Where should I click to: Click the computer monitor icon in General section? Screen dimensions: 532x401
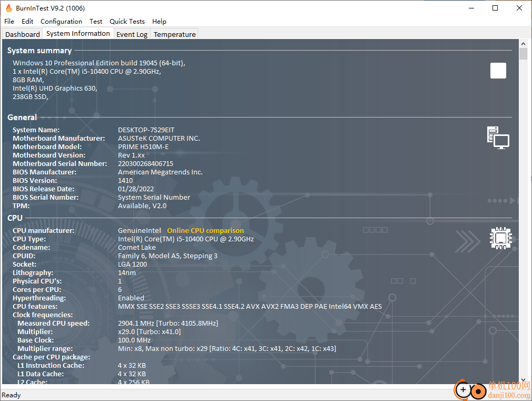pyautogui.click(x=498, y=138)
